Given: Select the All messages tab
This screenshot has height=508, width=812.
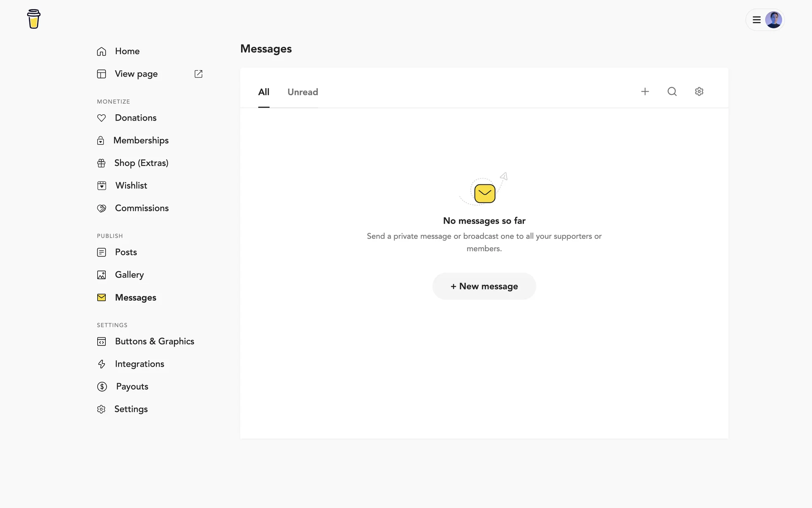Looking at the screenshot, I should (263, 92).
